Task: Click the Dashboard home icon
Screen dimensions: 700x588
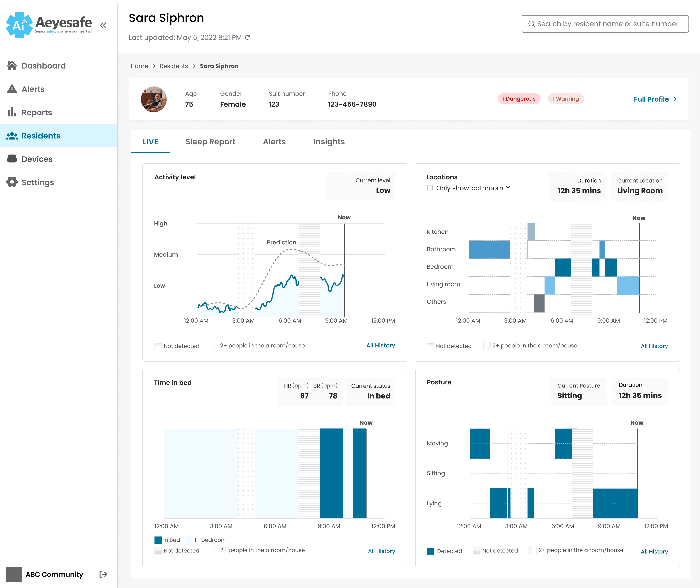Action: [12, 66]
